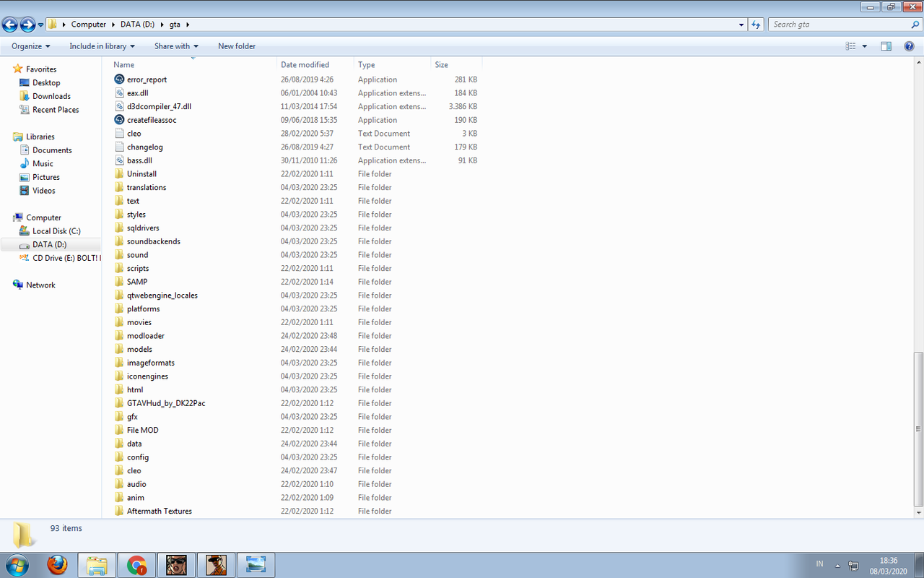Select the cleo text document icon
This screenshot has height=578, width=924.
coord(119,134)
